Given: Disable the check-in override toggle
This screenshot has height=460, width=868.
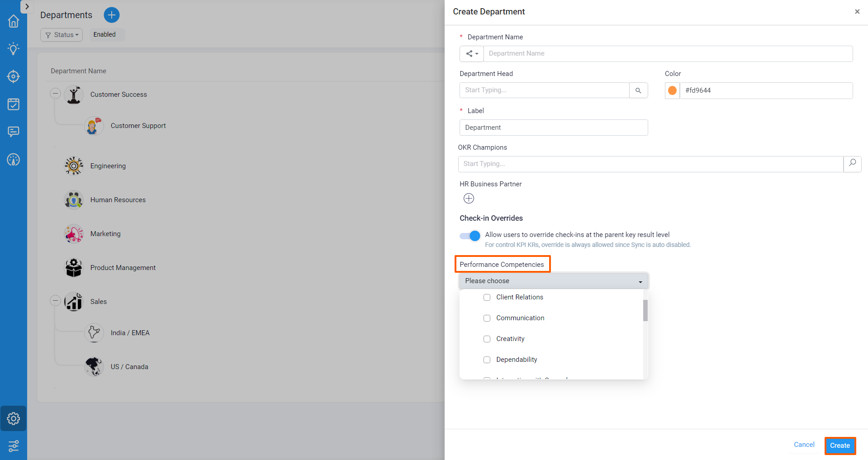Looking at the screenshot, I should (x=470, y=236).
